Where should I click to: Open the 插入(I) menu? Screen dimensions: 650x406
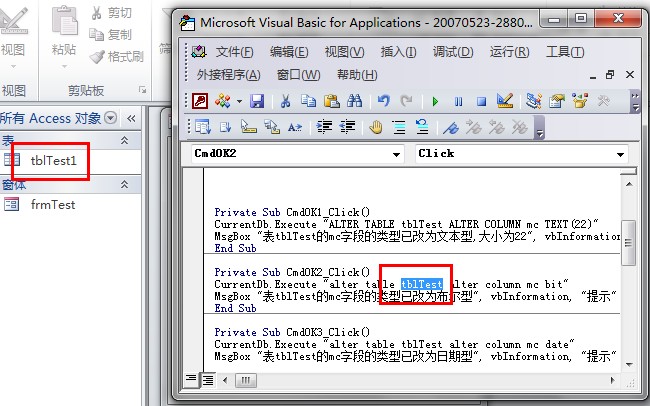[x=399, y=52]
